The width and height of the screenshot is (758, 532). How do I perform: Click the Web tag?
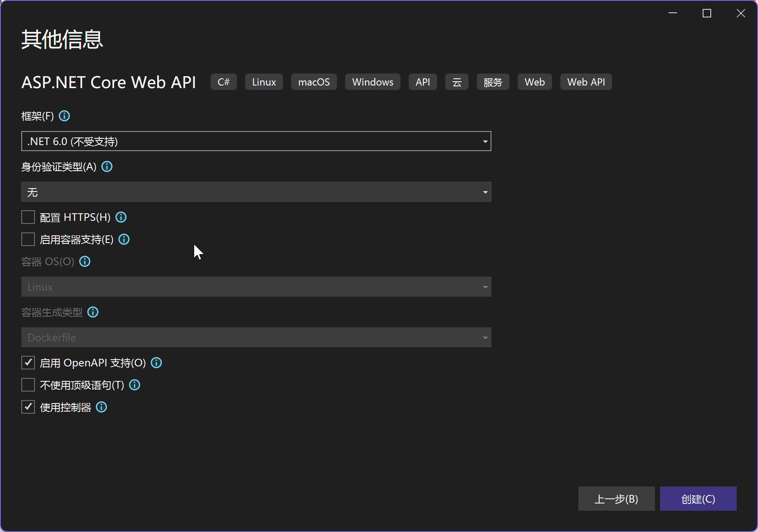click(x=535, y=82)
